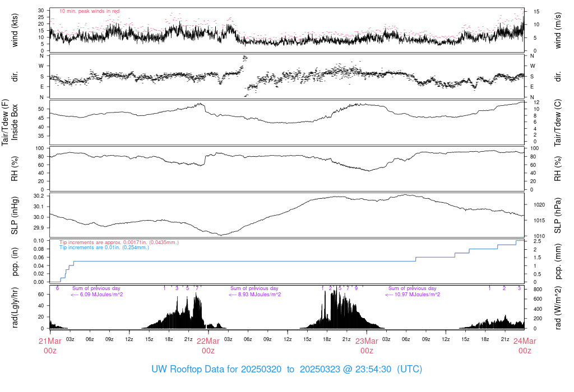This screenshot has width=574, height=392.
Task: Select the "pcp. (in)" axis label
Action: click(x=15, y=262)
